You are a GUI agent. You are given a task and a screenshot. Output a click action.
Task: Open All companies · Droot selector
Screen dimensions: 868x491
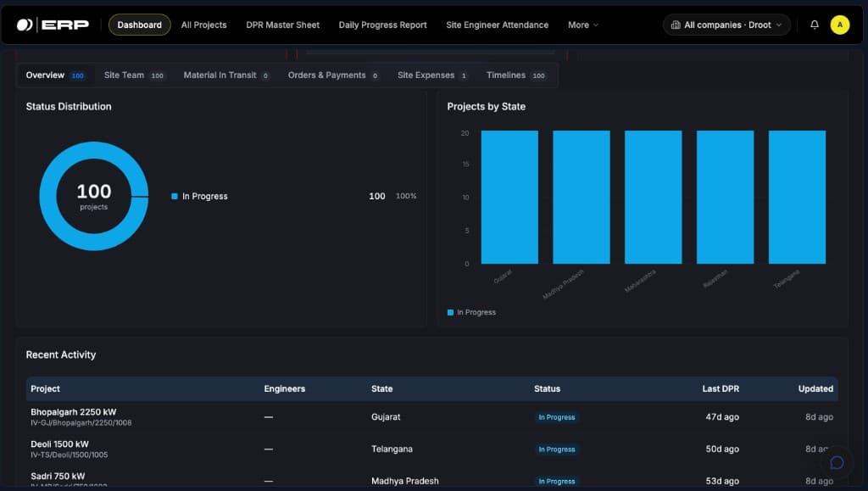pyautogui.click(x=726, y=25)
